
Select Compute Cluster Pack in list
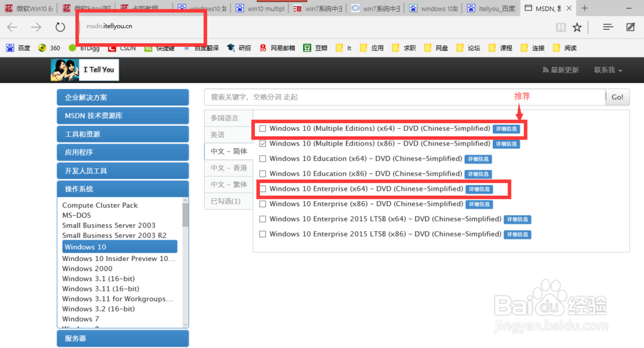point(100,205)
